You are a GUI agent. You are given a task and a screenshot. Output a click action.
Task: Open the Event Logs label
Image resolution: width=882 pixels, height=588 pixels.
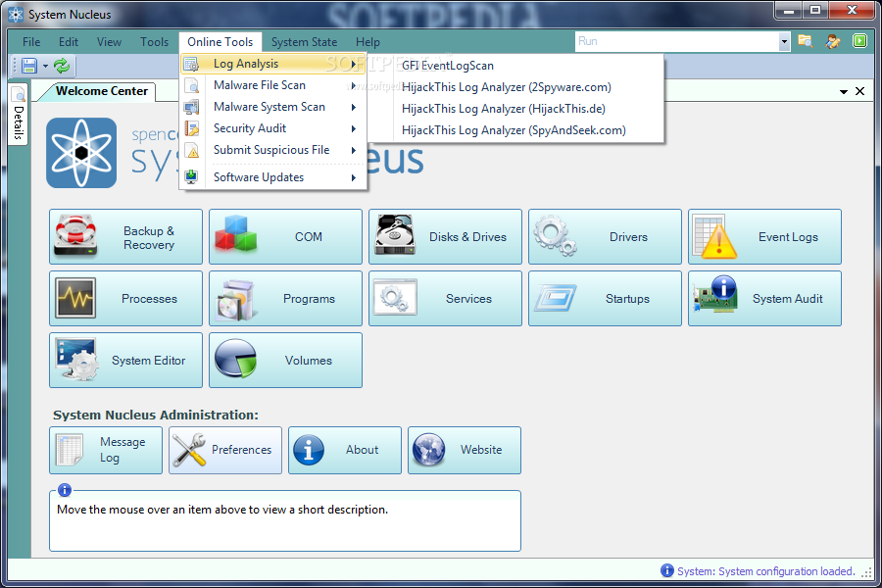coord(788,237)
